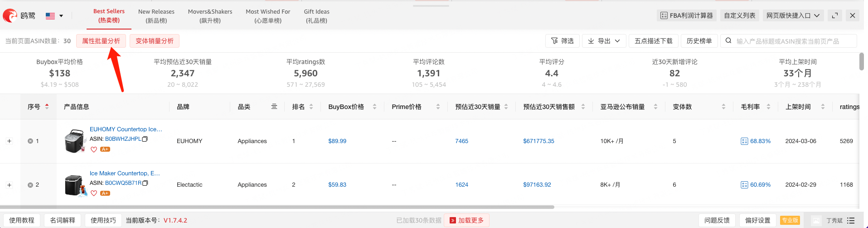Click the 自定义列表 button
Image resolution: width=868 pixels, height=228 pixels.
point(739,15)
